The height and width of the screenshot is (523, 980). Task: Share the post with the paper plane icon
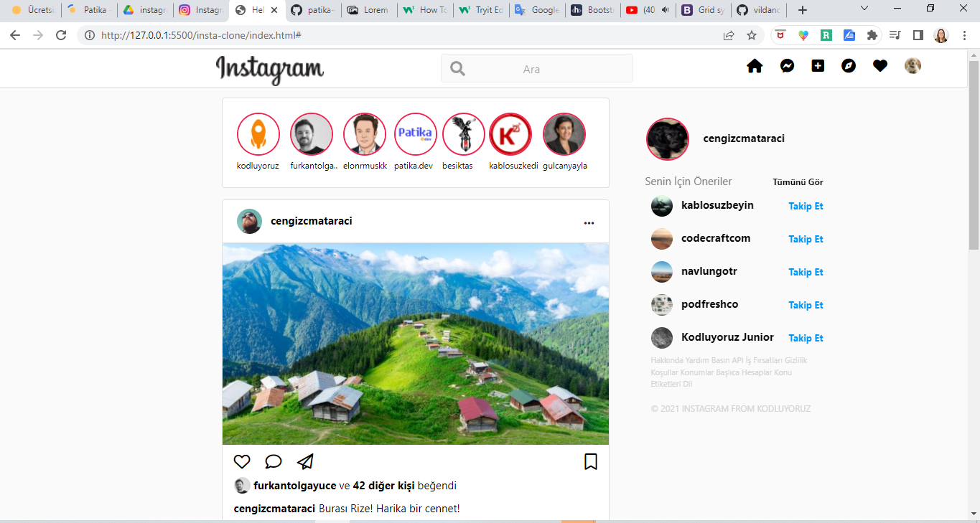305,461
